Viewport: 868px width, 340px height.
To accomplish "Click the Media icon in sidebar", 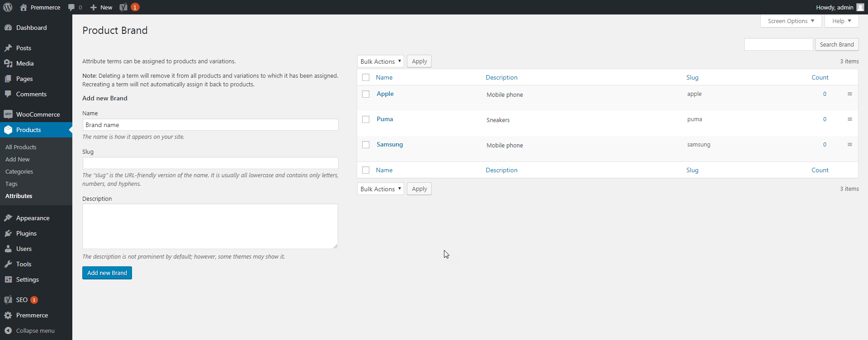I will coord(8,63).
